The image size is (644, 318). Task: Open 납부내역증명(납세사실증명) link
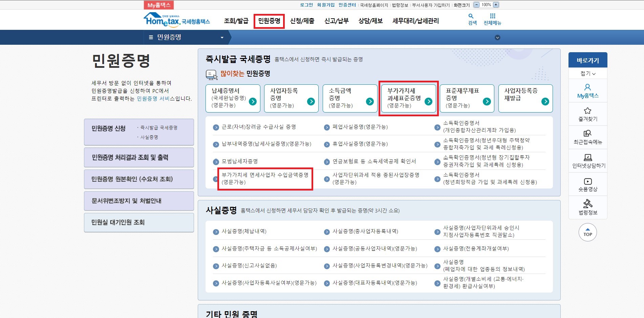[266, 144]
